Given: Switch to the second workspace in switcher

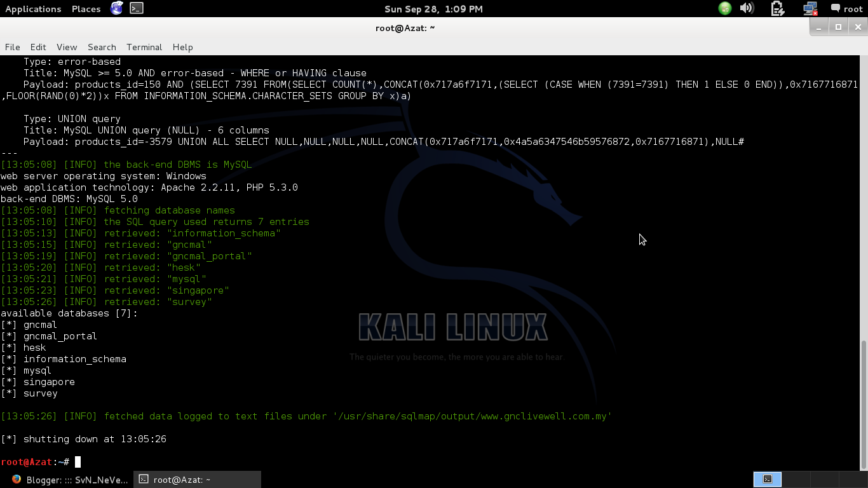Looking at the screenshot, I should pos(796,480).
